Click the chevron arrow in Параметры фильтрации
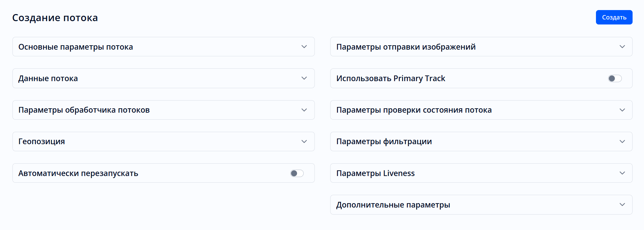 coord(622,141)
